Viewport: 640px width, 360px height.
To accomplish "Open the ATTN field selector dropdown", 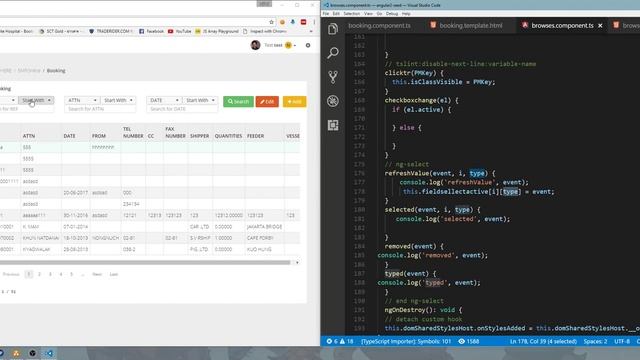I will pyautogui.click(x=82, y=100).
